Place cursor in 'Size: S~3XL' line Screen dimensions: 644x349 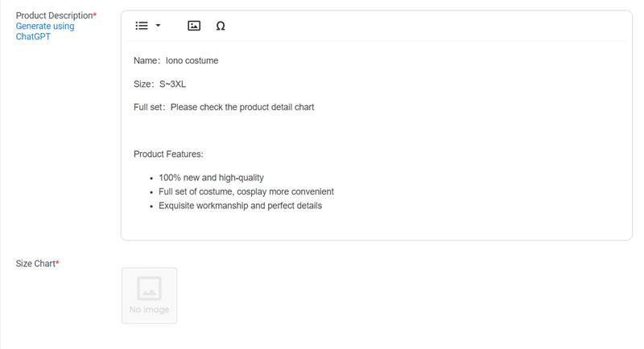(159, 84)
